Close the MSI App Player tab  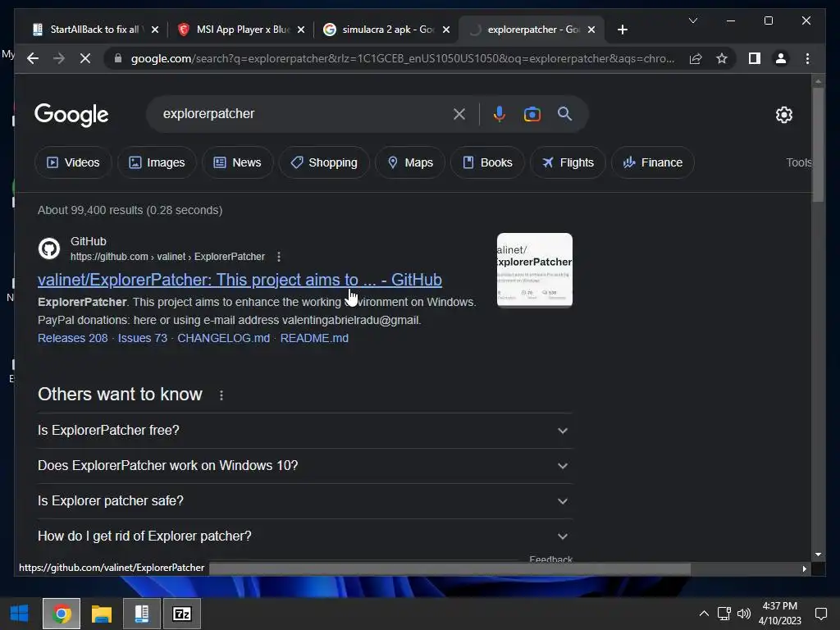point(301,30)
